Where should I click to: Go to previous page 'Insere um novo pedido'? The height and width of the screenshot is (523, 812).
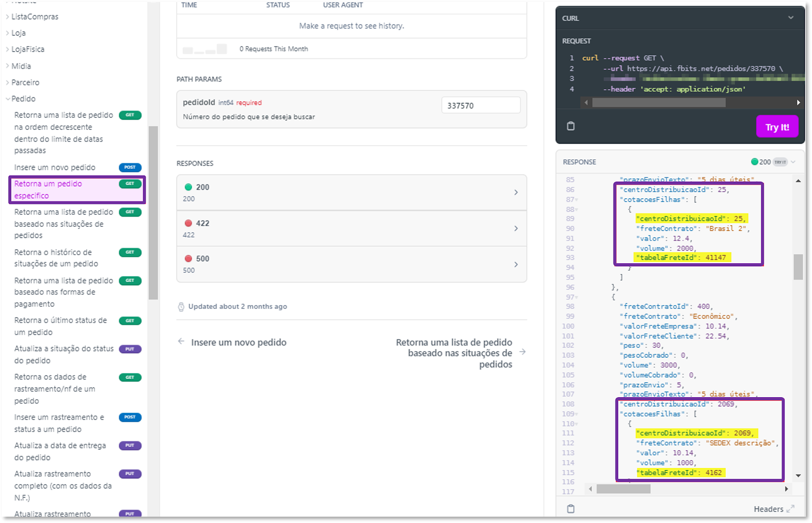[239, 342]
